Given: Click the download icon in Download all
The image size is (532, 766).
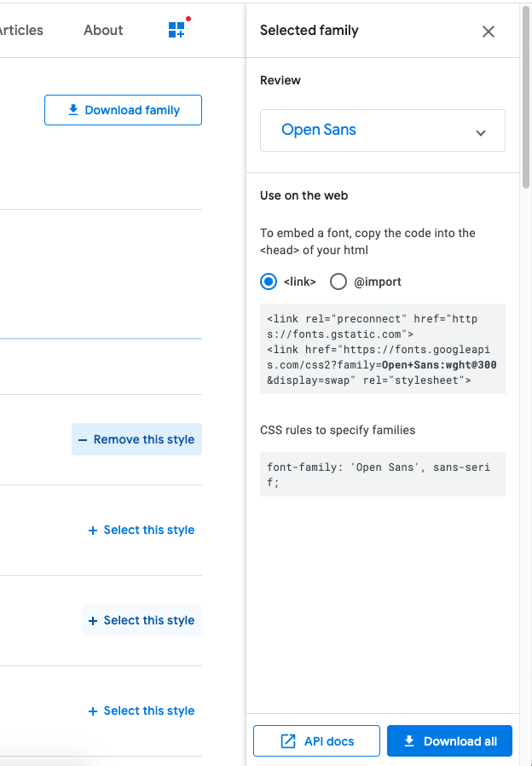Looking at the screenshot, I should pyautogui.click(x=409, y=741).
